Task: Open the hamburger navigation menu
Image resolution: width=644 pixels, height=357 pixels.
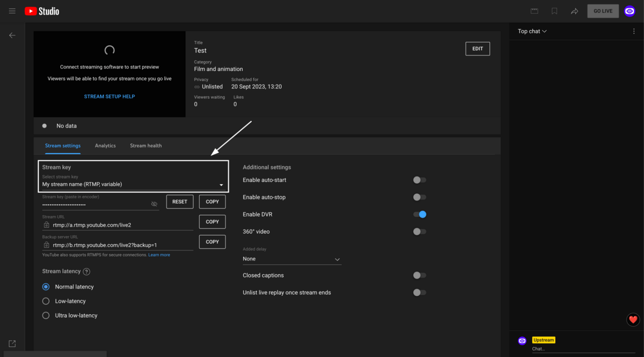Action: click(12, 11)
